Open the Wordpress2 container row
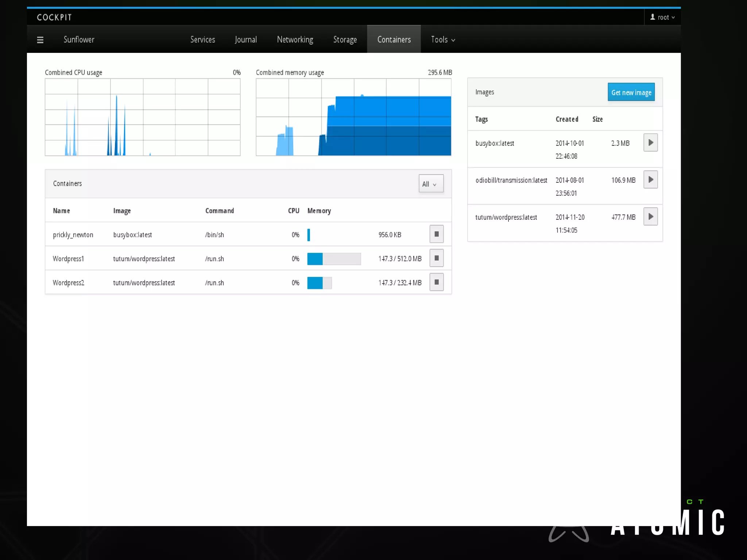The image size is (747, 560). coord(69,283)
